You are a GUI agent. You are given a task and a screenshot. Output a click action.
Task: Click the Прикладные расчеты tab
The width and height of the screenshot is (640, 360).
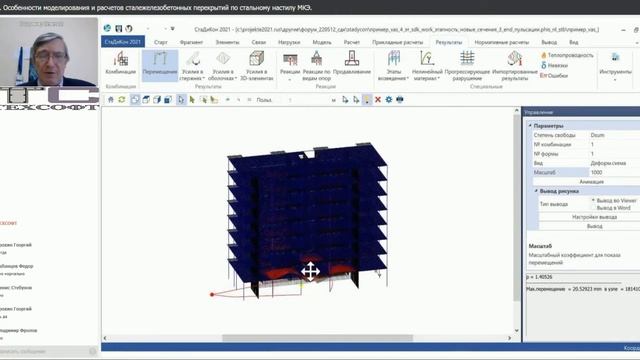397,42
